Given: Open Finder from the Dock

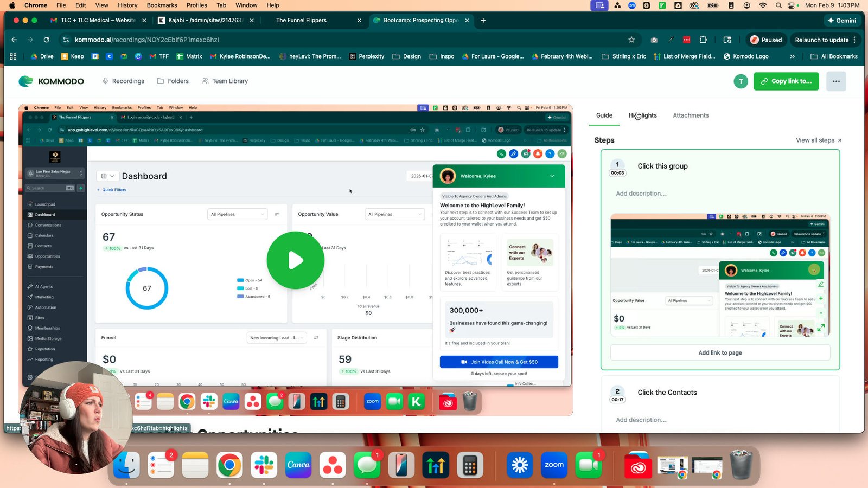Looking at the screenshot, I should [126, 465].
